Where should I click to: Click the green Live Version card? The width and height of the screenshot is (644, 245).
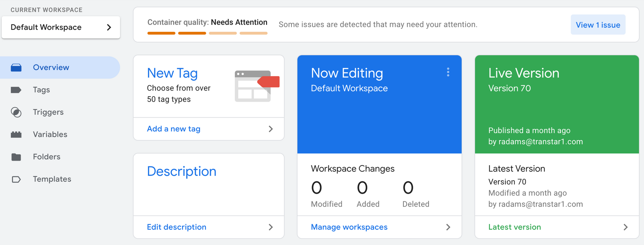[x=557, y=105]
